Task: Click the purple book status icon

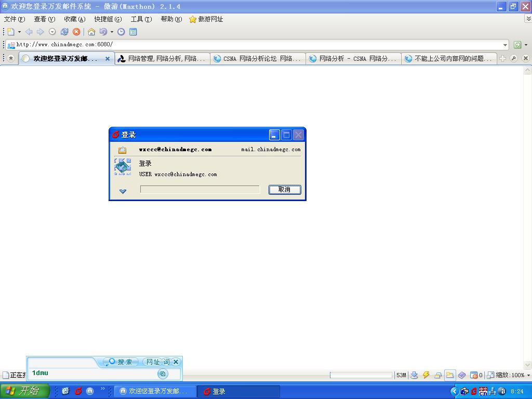Action: pyautogui.click(x=462, y=375)
